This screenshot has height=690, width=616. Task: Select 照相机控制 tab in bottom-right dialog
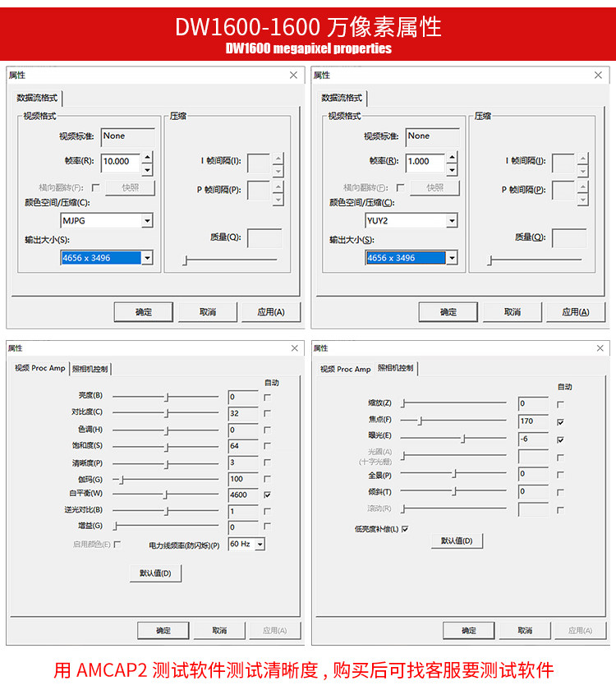coord(396,368)
